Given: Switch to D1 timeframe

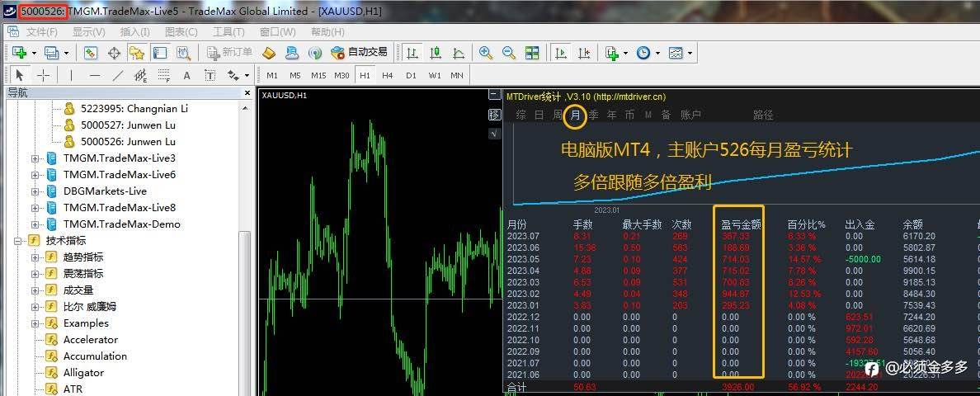Looking at the screenshot, I should click(x=411, y=76).
